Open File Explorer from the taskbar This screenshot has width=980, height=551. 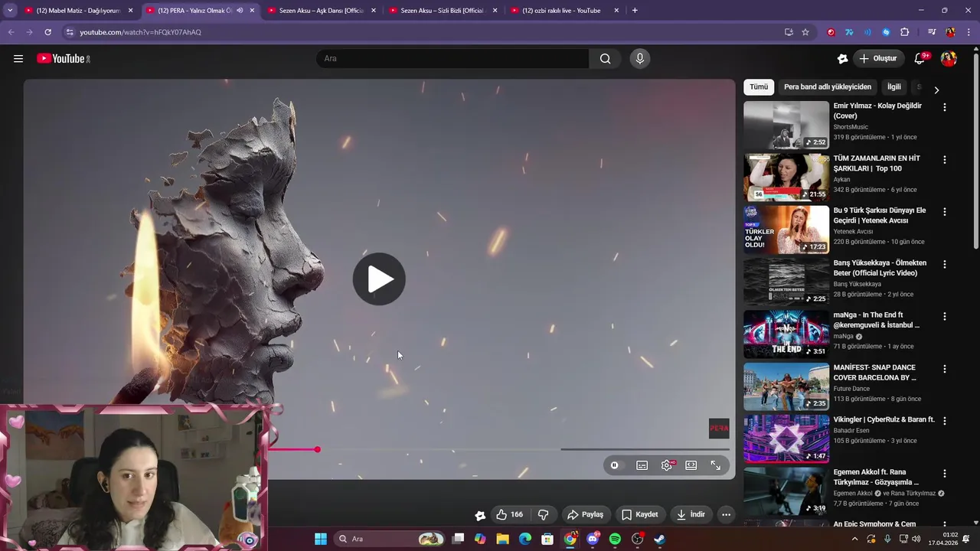(x=502, y=539)
